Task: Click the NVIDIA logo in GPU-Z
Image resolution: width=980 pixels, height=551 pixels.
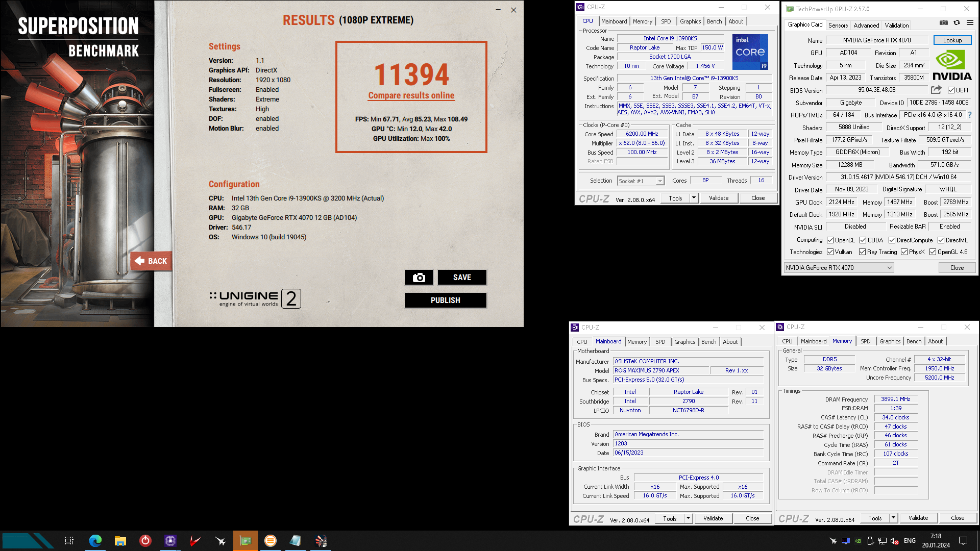Action: [952, 66]
